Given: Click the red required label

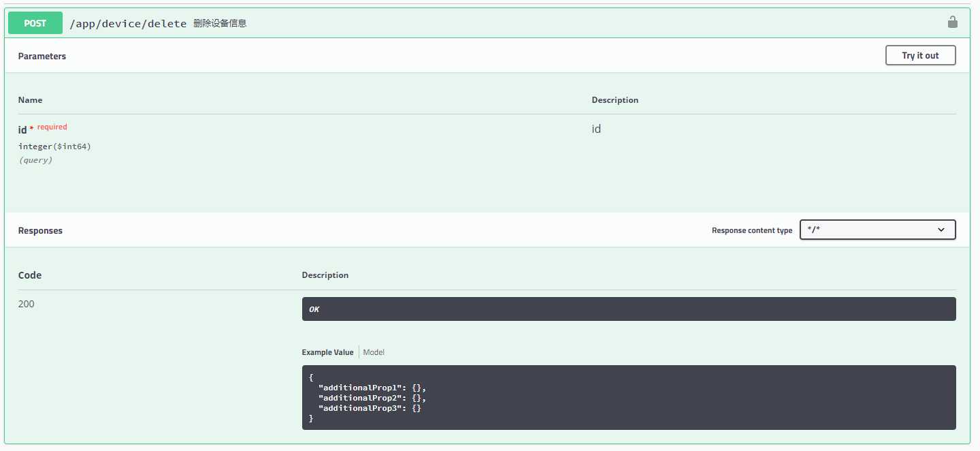Looking at the screenshot, I should [x=52, y=127].
